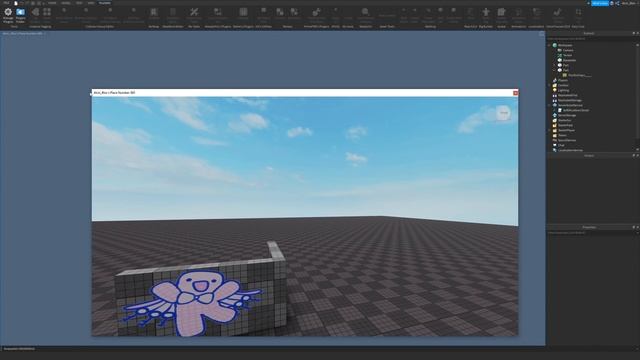Click the Camera icon in Explorer
Viewport: 640px width, 360px height.
point(560,50)
